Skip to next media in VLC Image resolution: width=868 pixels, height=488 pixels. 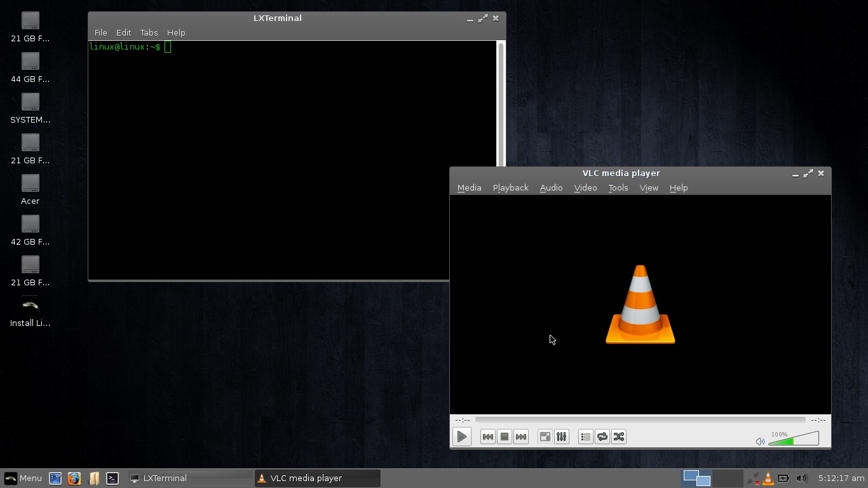click(521, 437)
